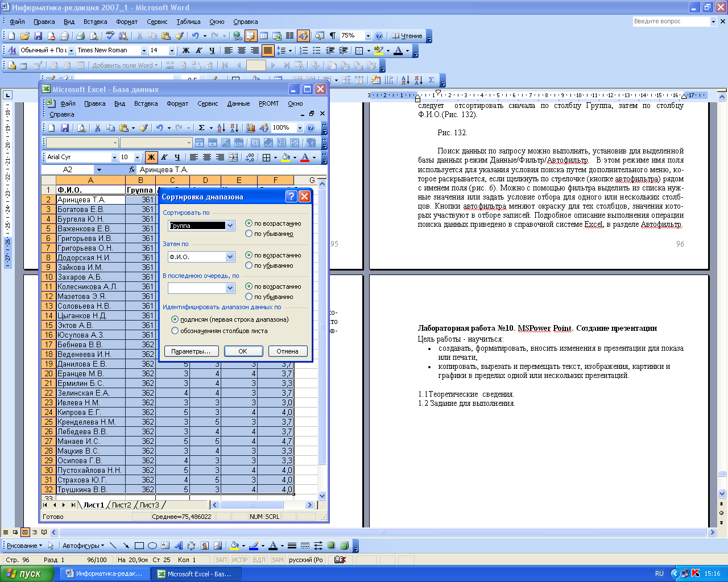Click Excel red font color button
728x582 pixels.
[305, 157]
